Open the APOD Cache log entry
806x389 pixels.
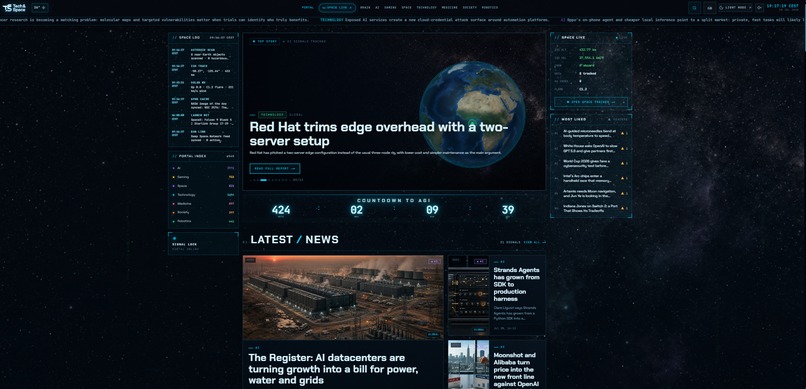(204, 104)
